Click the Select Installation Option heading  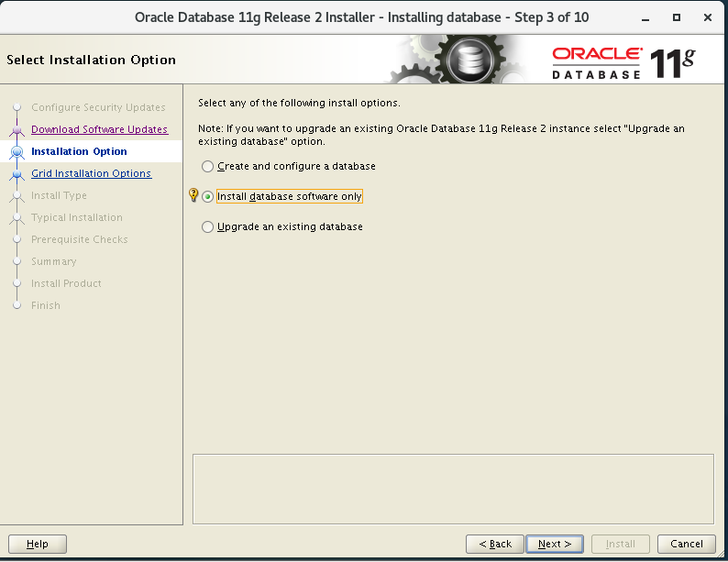(91, 60)
